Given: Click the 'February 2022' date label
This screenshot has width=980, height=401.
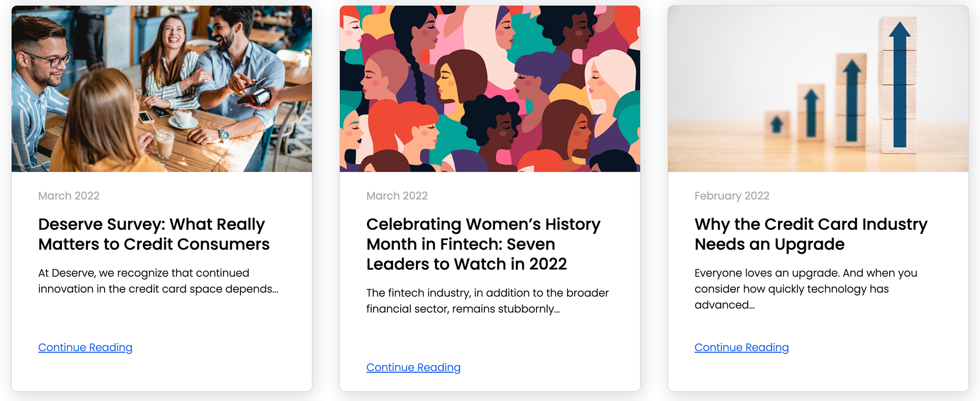Looking at the screenshot, I should [731, 196].
